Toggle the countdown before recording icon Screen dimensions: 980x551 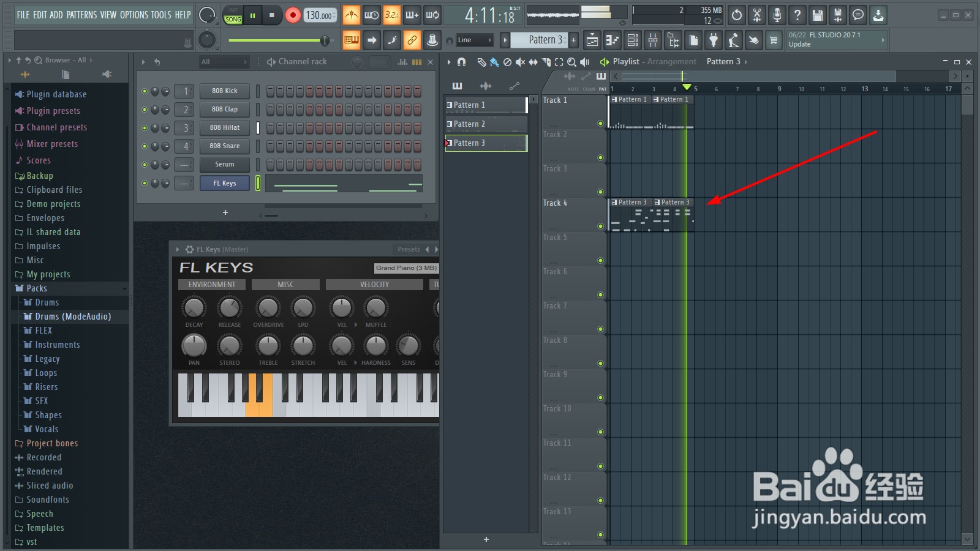pos(392,15)
